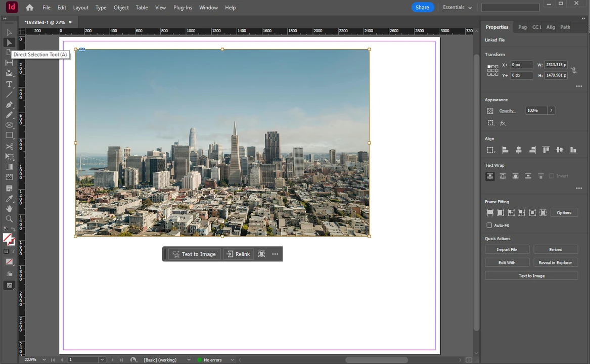The image size is (590, 364).
Task: Open the Align To options dropdown
Action: pyautogui.click(x=491, y=150)
